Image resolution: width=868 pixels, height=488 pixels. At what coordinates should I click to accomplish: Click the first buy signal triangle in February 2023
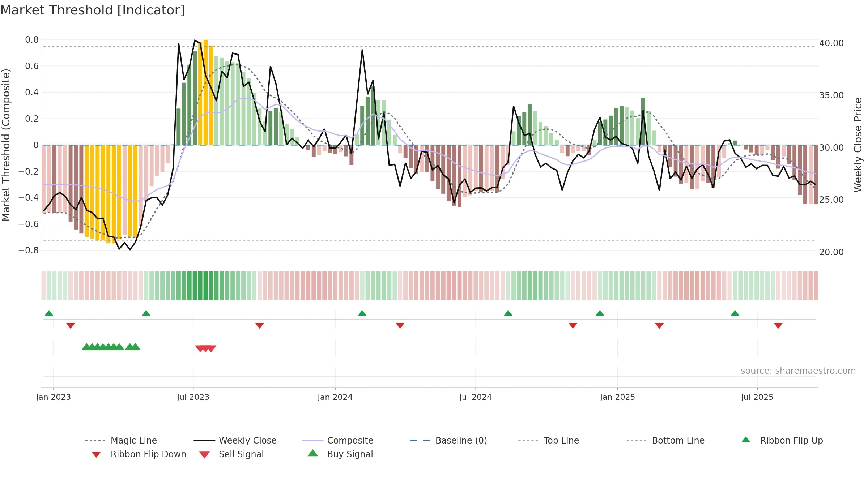coord(86,347)
